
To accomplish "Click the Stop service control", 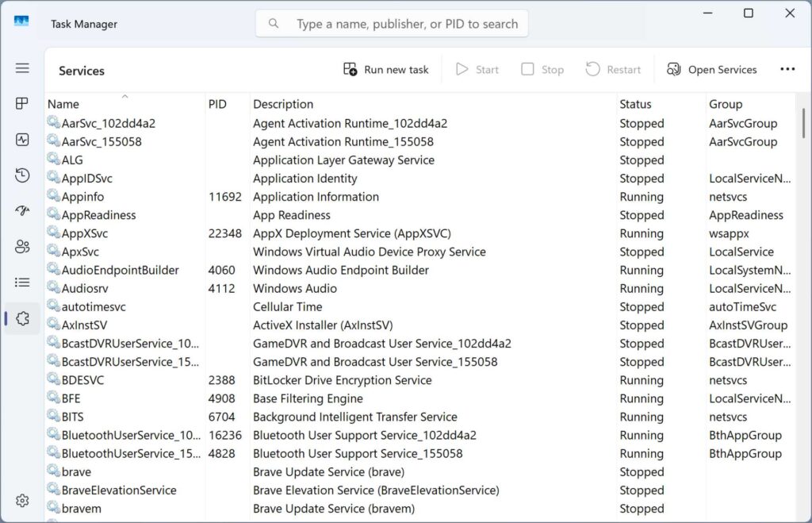I will coord(542,69).
